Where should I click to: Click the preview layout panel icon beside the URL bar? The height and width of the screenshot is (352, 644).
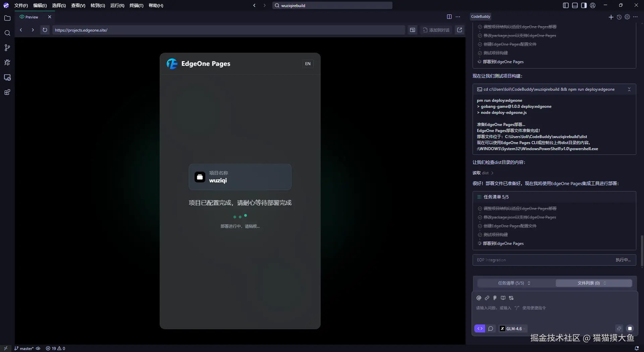pos(413,30)
